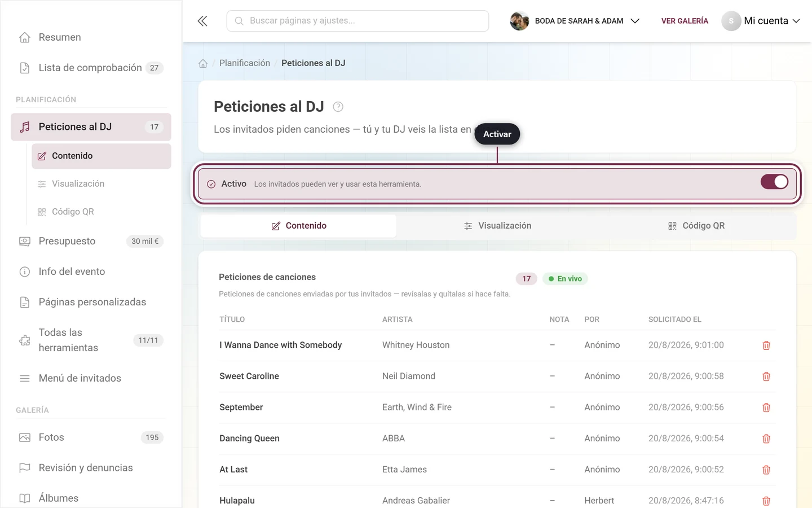Open Peticiones al DJ sidebar section
Viewport: 812px width, 508px height.
tap(91, 127)
